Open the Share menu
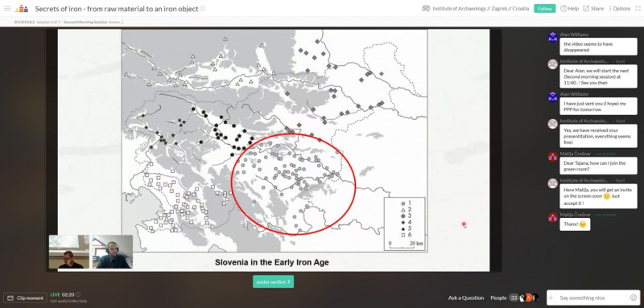The width and height of the screenshot is (644, 308). (593, 9)
